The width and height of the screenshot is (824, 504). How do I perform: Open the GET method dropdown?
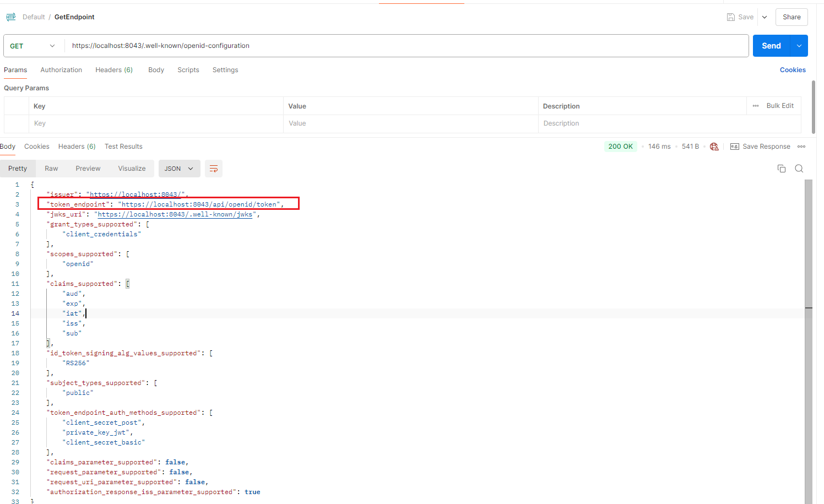(33, 46)
